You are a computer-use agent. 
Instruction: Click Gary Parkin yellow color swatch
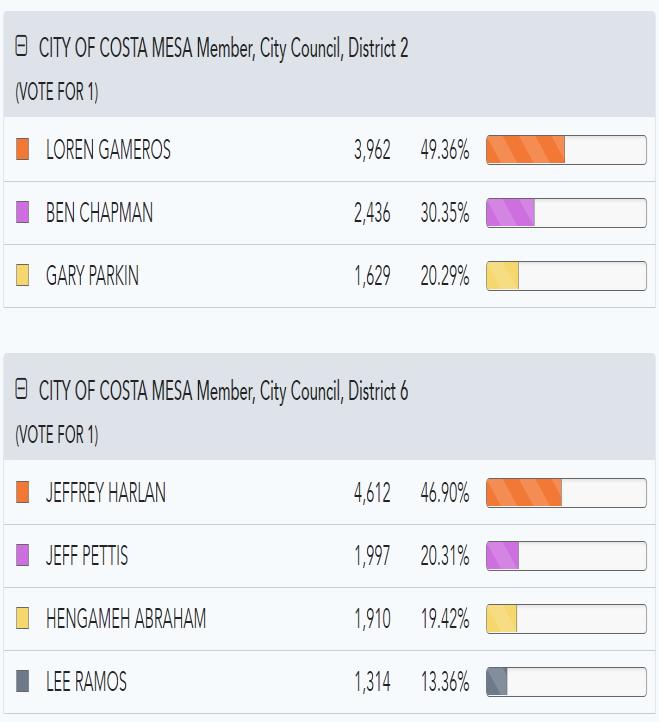(23, 276)
